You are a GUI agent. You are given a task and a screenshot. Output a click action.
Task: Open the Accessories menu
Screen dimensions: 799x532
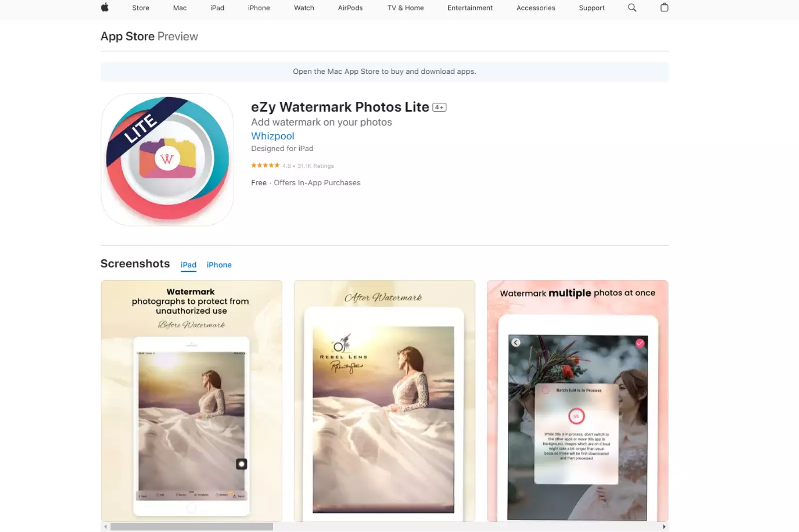(x=536, y=8)
